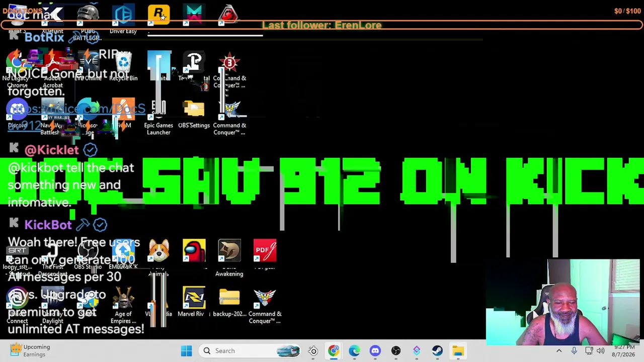Open the Dune Awakening desktop shortcut
Screen dimensions: 644x362
coord(229,258)
